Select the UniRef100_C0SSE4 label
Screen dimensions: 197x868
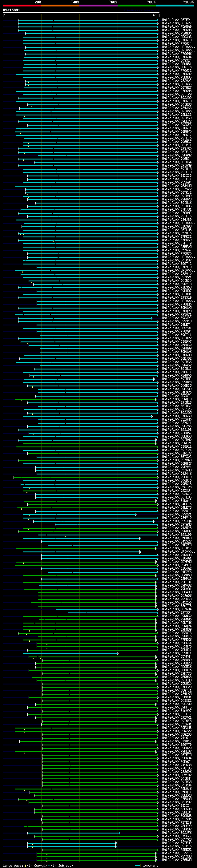click(176, 60)
